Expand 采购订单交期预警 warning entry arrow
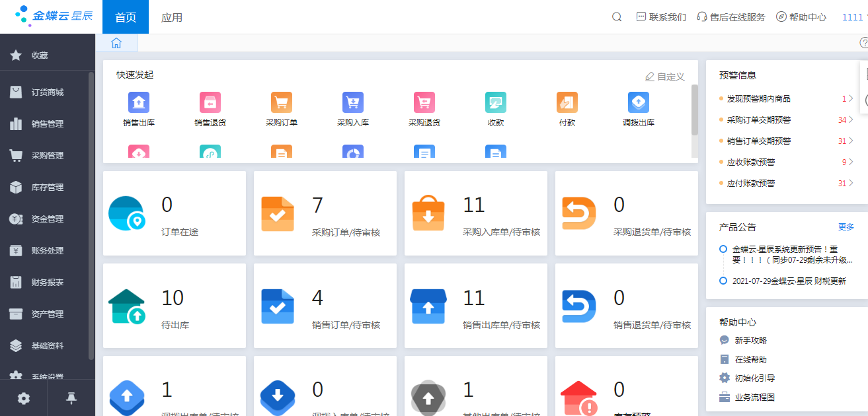The width and height of the screenshot is (868, 416). point(851,120)
